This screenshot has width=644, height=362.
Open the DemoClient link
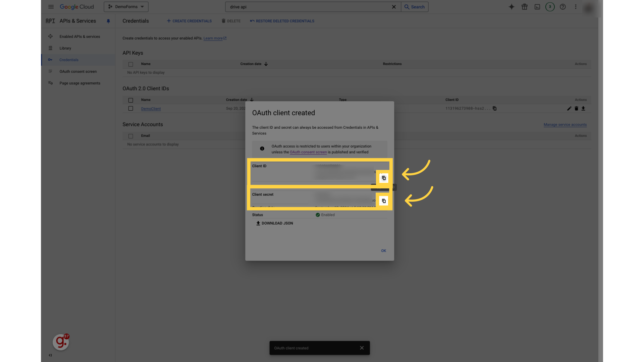click(x=151, y=109)
